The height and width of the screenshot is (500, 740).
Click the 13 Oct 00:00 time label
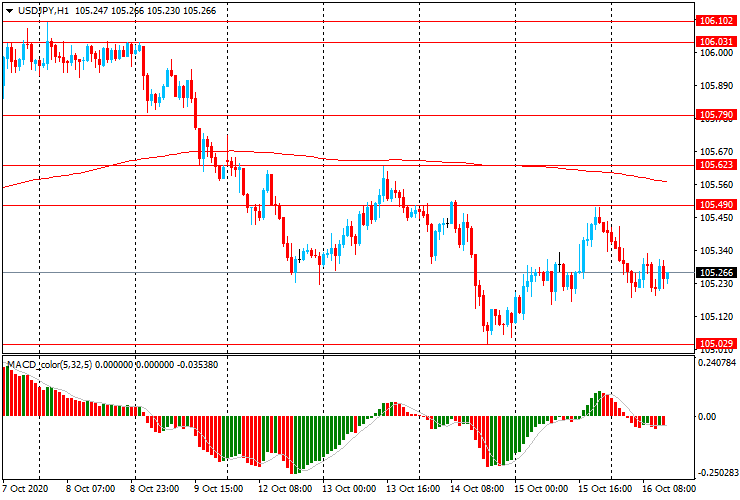[349, 488]
